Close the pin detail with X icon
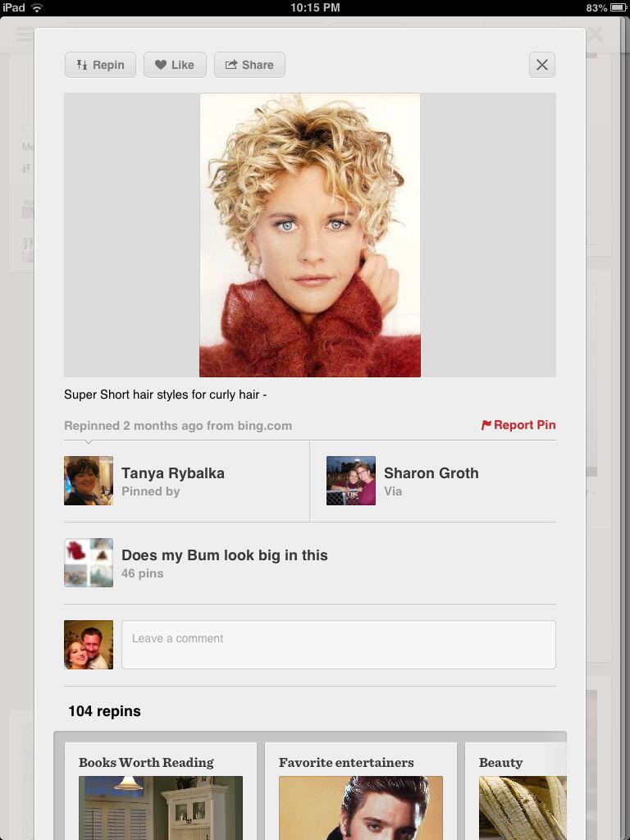 (x=542, y=65)
